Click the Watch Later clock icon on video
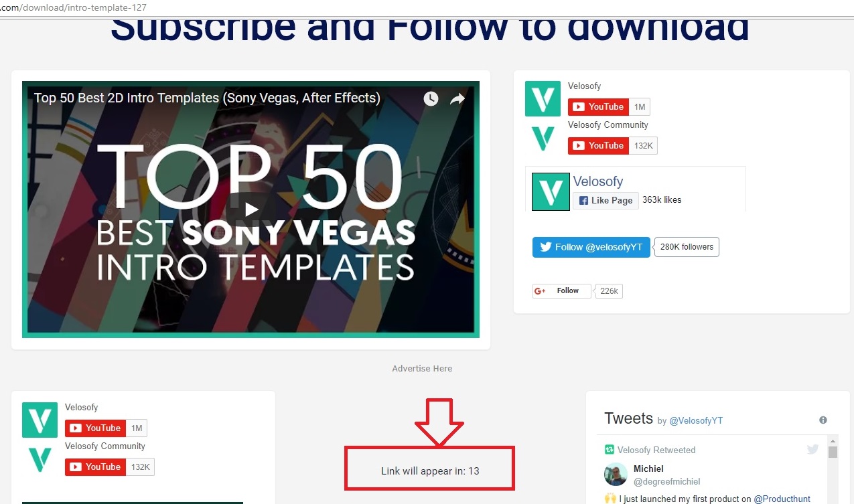 431,98
